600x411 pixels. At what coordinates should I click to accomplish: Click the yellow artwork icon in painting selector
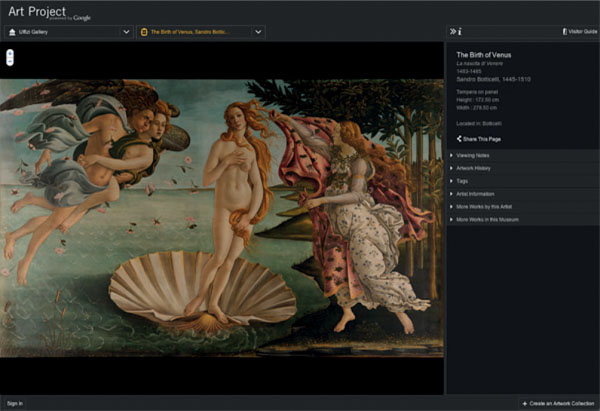[x=144, y=32]
